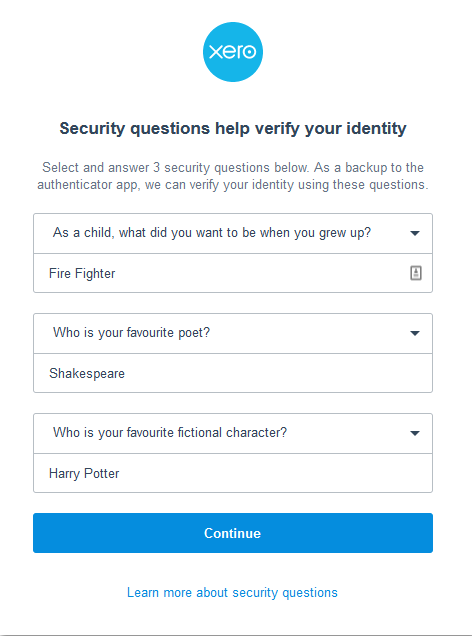The height and width of the screenshot is (636, 472).
Task: Select the 'Continue' label text on button
Action: click(232, 533)
